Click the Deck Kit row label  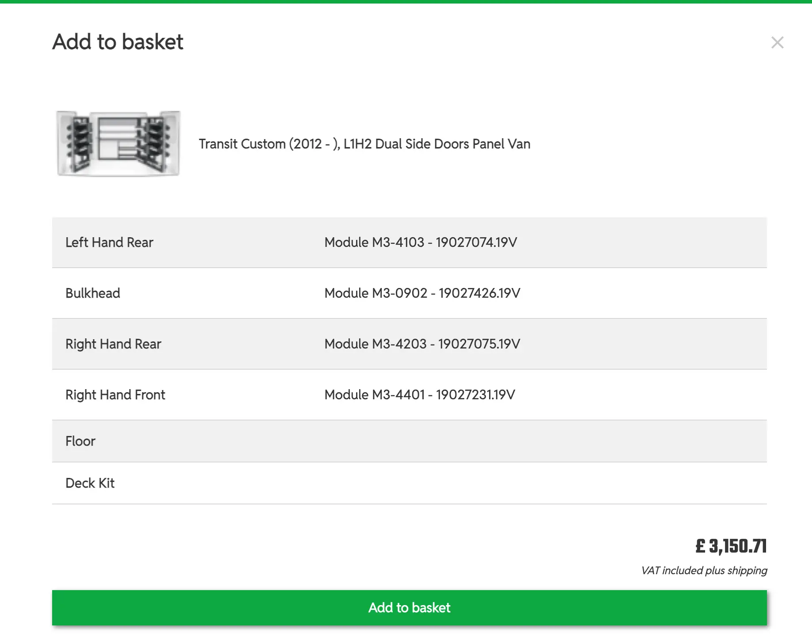click(90, 483)
